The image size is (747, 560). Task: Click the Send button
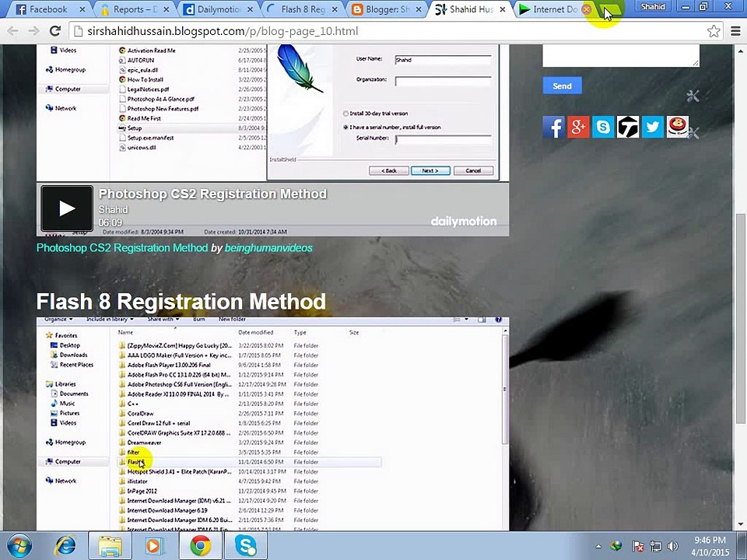tap(562, 86)
